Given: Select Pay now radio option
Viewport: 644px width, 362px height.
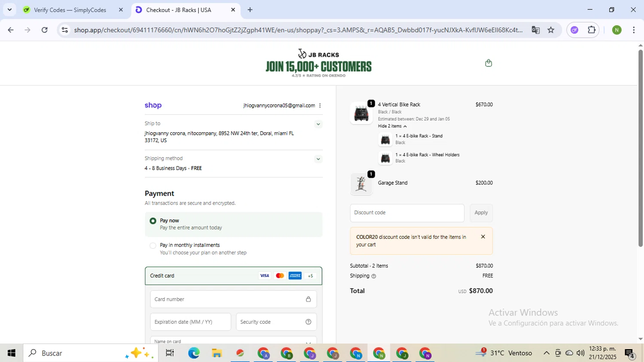Looking at the screenshot, I should [x=153, y=221].
